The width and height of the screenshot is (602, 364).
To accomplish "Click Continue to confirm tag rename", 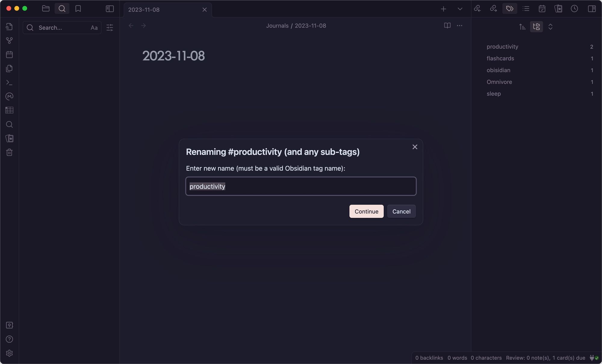I will [366, 211].
